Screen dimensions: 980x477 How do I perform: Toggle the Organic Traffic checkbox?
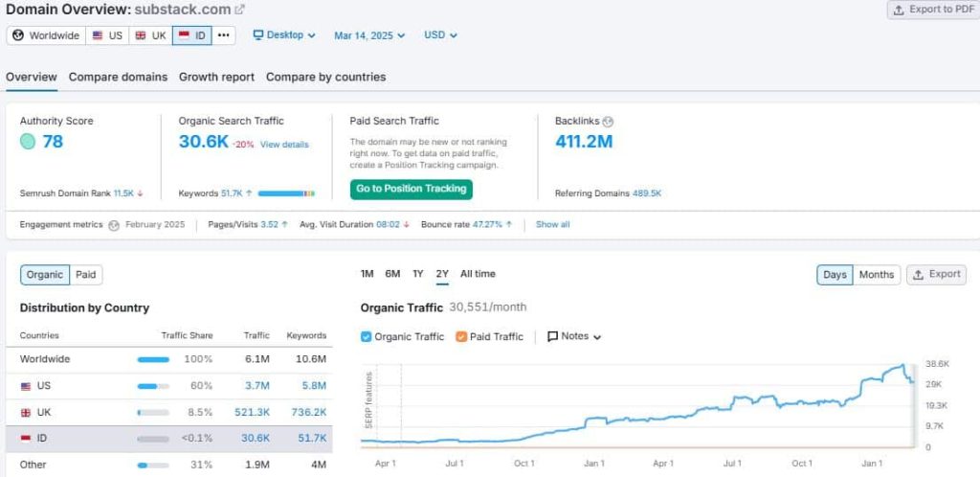click(x=367, y=336)
